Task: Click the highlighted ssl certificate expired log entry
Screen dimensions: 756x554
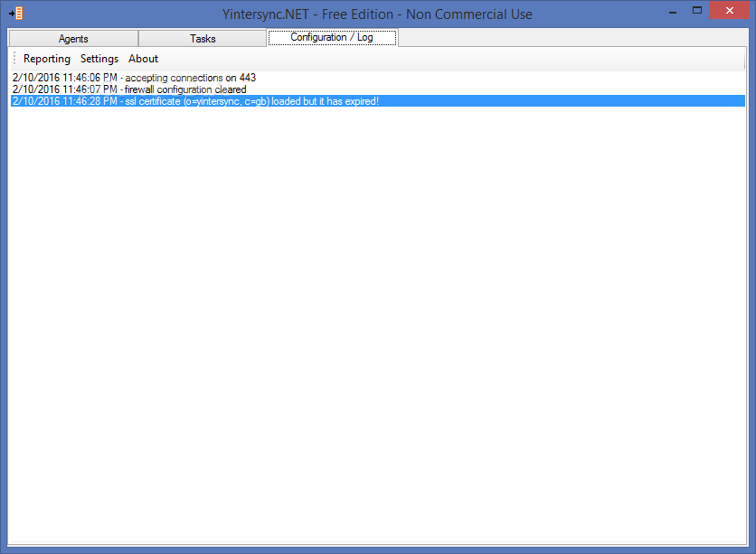Action: coord(377,101)
